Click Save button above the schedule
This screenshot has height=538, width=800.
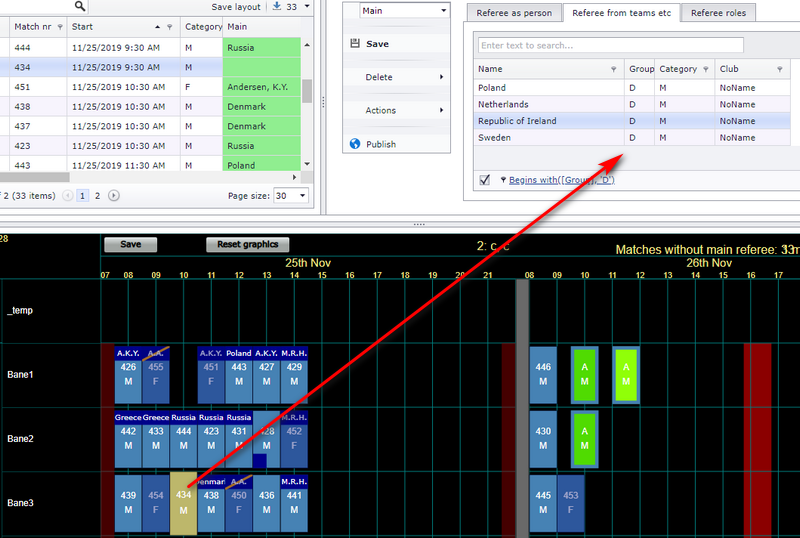[131, 244]
